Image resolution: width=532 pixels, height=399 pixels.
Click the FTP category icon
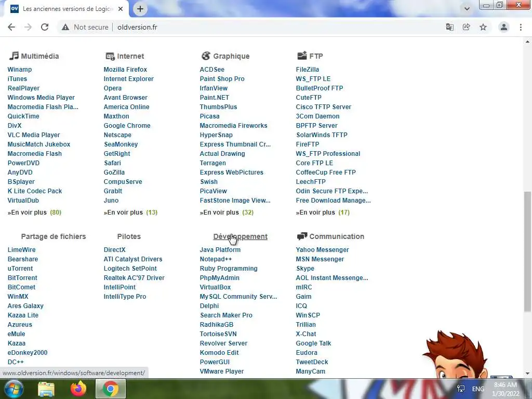coord(302,55)
